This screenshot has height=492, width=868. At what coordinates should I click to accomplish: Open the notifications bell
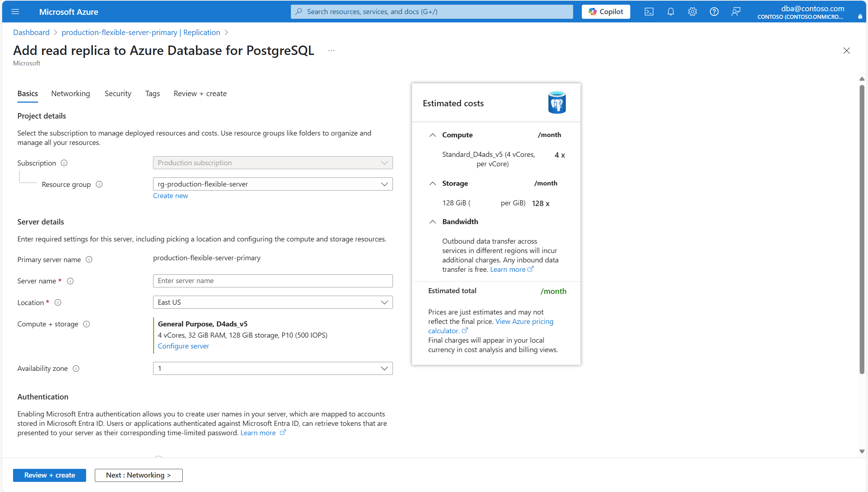click(670, 12)
